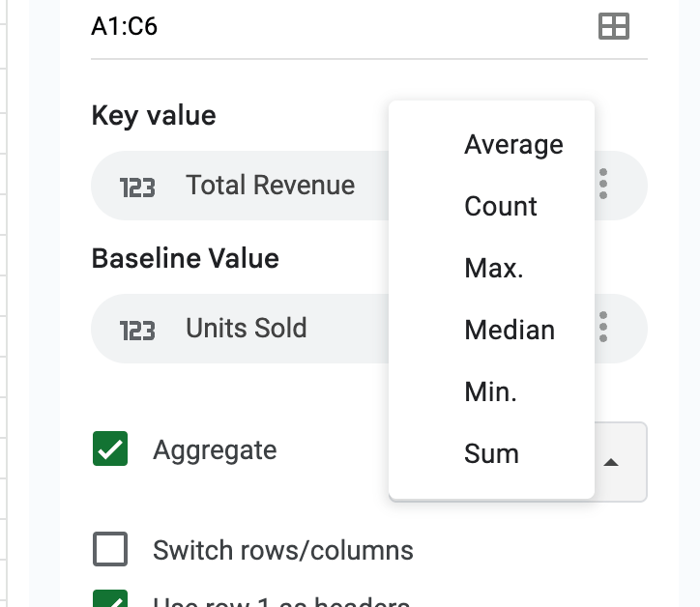Open three-dot menu for Total Revenue

pyautogui.click(x=603, y=184)
